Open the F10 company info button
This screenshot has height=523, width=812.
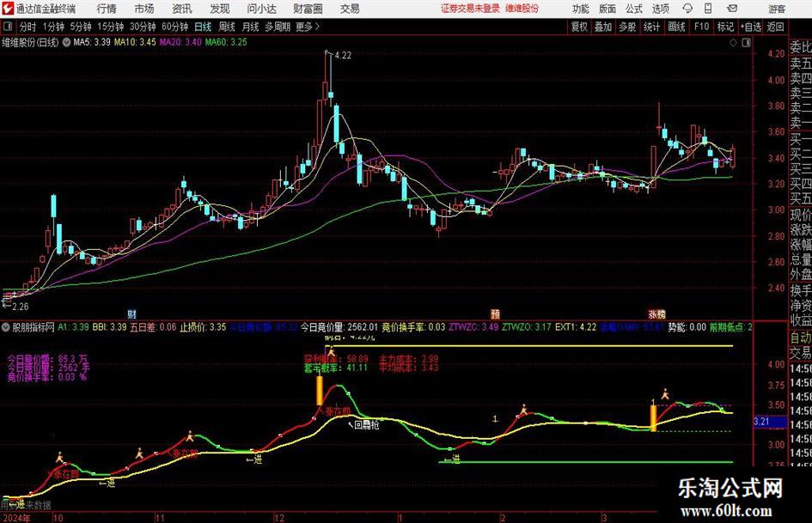(x=701, y=27)
